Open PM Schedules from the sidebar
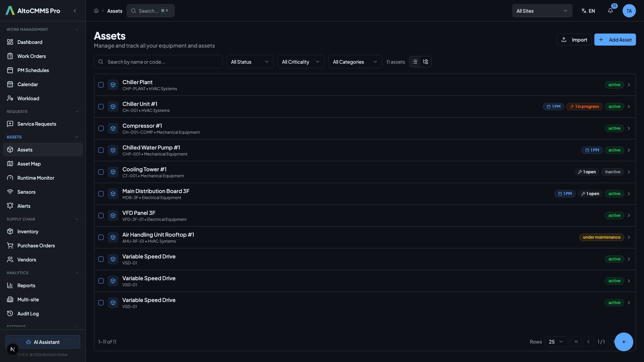The image size is (644, 362). [x=33, y=70]
